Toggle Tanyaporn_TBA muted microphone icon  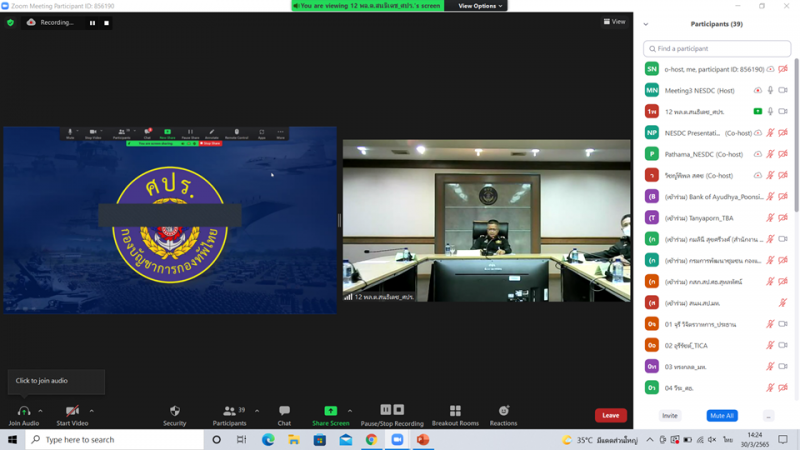[x=770, y=218]
